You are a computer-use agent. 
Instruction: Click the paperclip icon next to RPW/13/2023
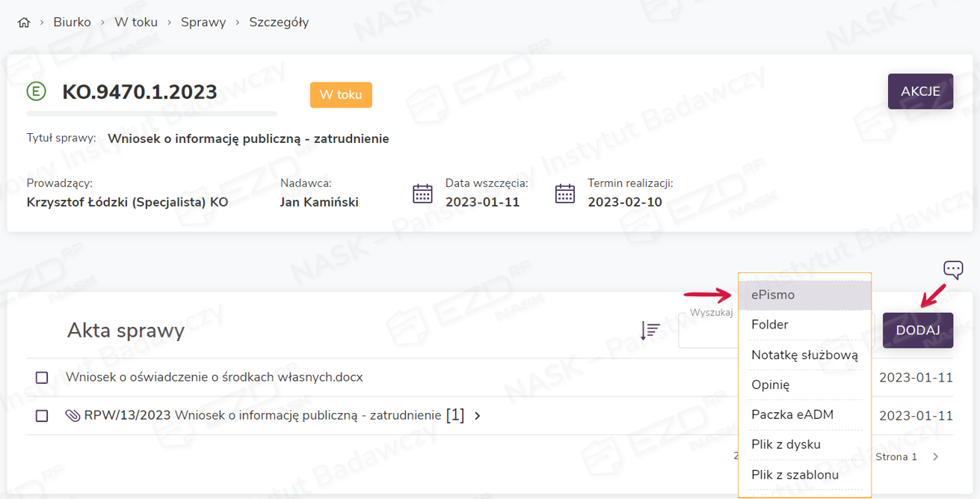pos(73,416)
